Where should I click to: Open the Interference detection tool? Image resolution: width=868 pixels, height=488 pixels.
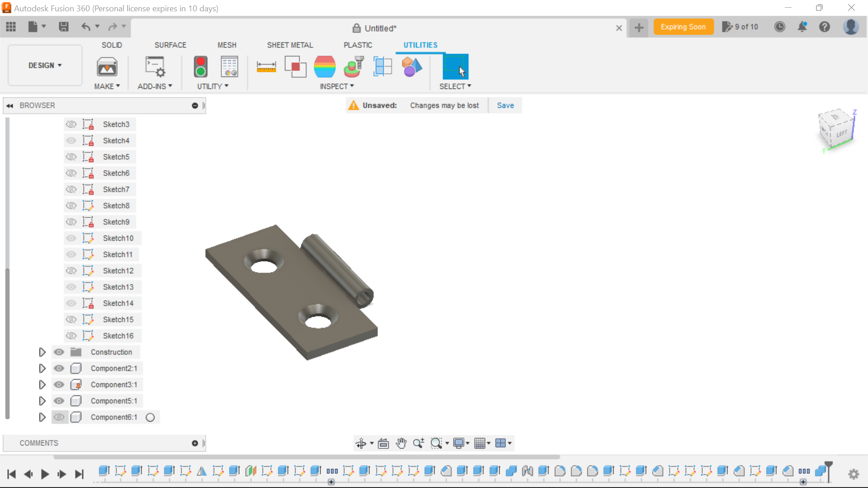point(295,67)
